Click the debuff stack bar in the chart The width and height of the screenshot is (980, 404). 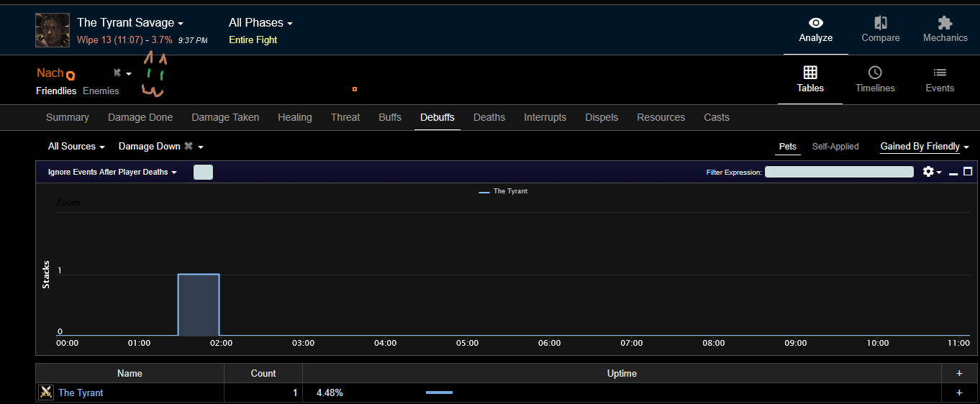tap(199, 305)
